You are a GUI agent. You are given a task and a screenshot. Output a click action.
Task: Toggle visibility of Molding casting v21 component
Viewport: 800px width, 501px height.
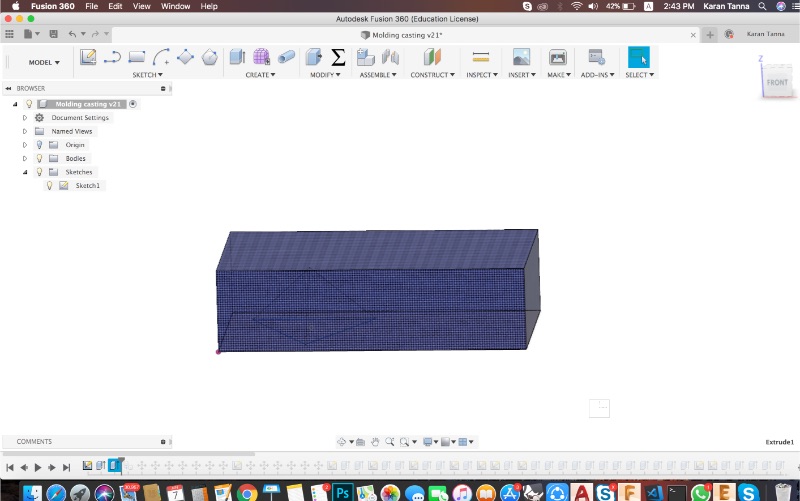29,104
